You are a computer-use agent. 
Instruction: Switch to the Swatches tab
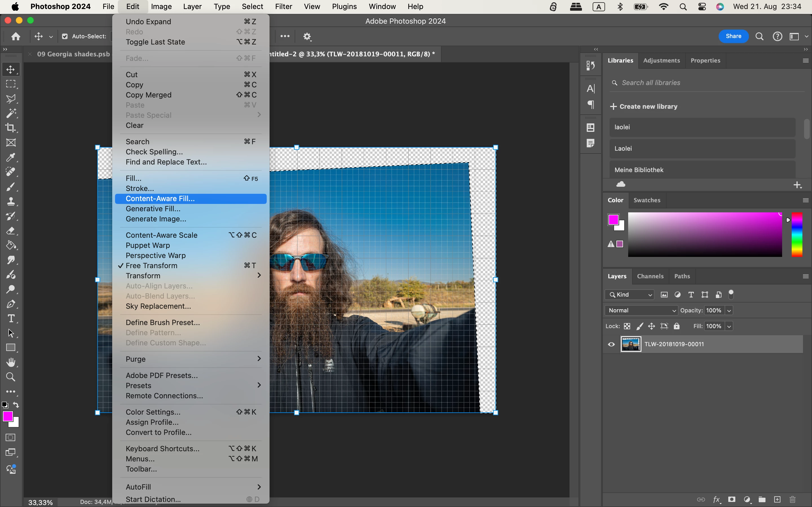click(646, 200)
